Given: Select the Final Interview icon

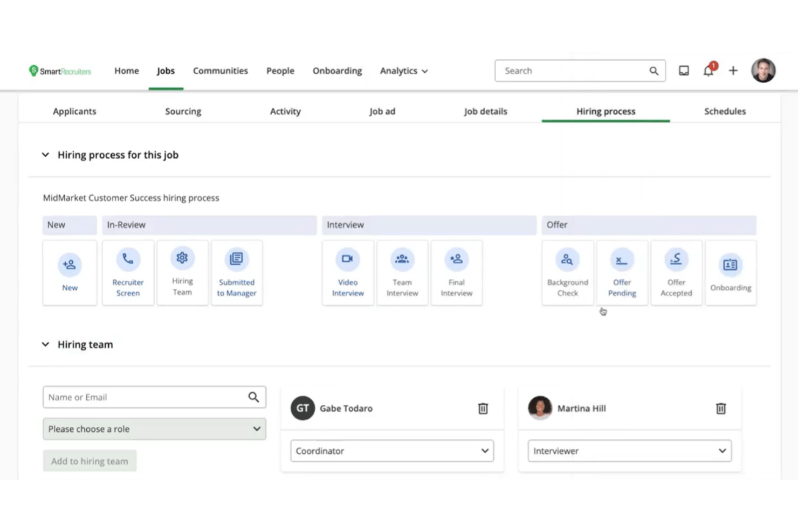Looking at the screenshot, I should point(457,259).
